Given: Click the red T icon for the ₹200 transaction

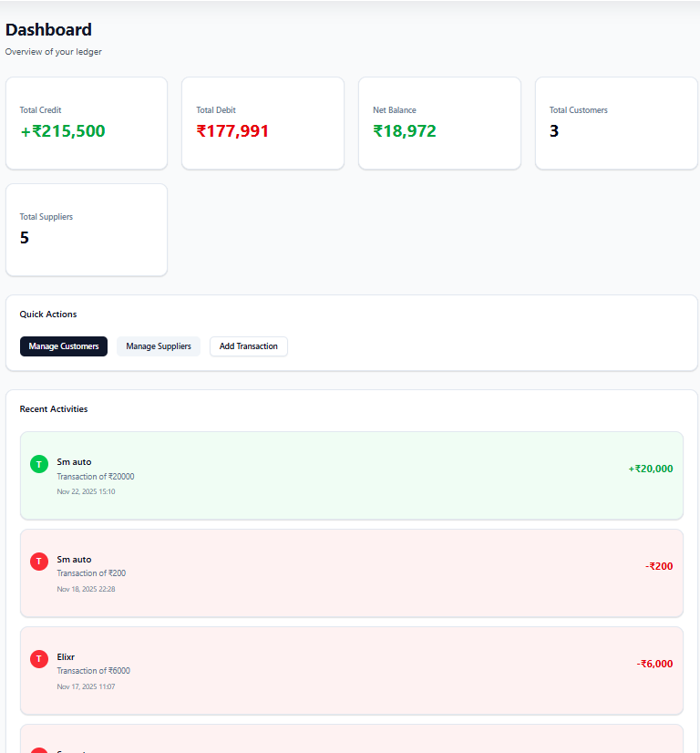Looking at the screenshot, I should [x=39, y=562].
